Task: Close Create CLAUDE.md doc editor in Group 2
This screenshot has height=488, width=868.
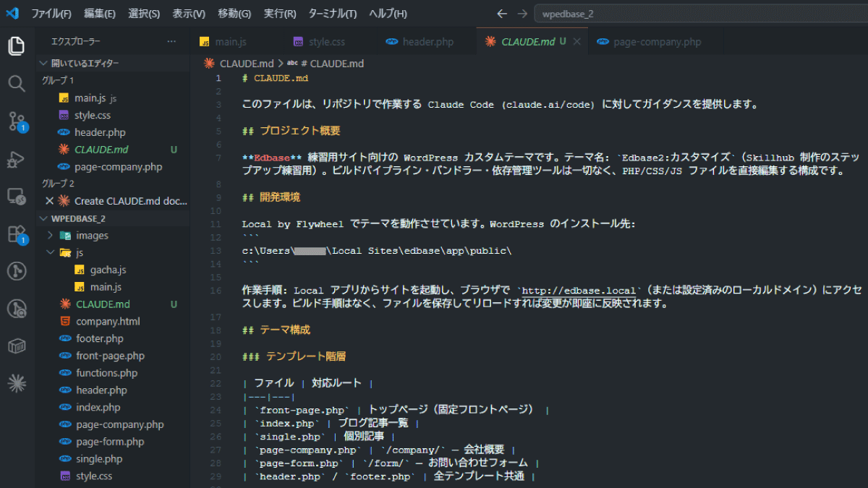Action: coord(49,201)
